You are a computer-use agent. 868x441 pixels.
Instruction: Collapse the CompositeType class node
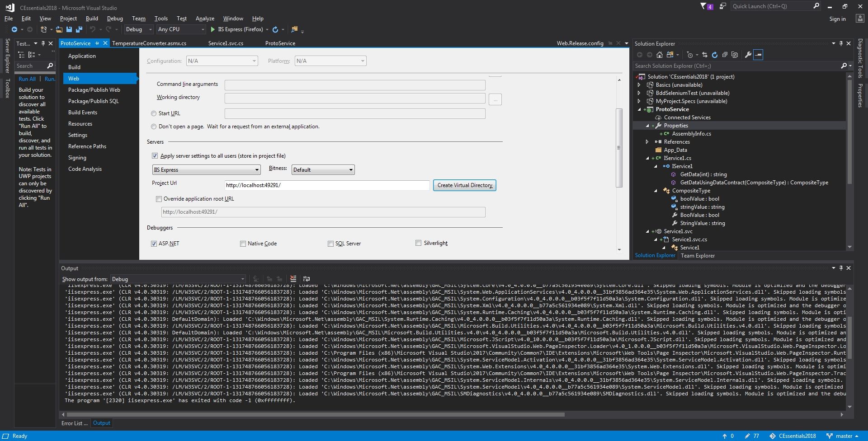click(656, 191)
